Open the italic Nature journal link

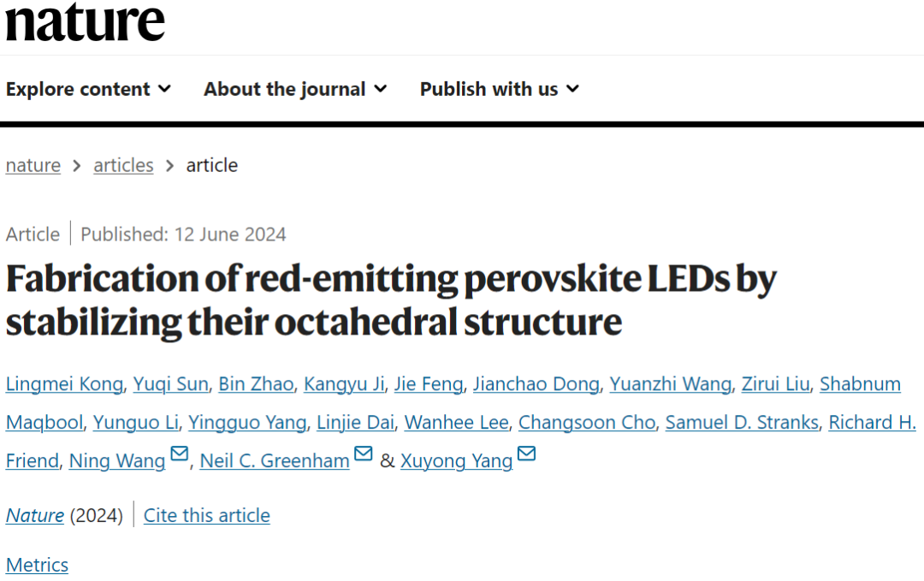35,516
